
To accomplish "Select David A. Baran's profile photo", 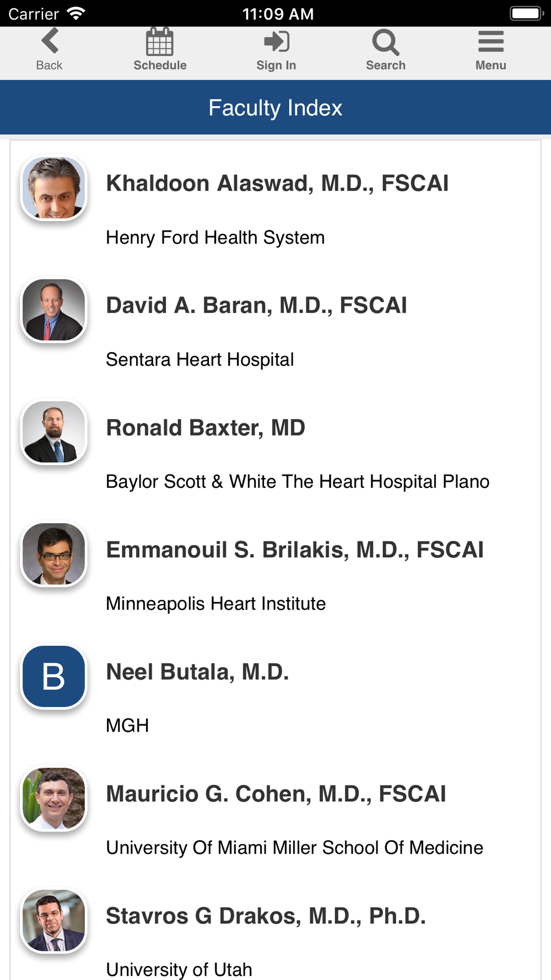I will click(54, 310).
